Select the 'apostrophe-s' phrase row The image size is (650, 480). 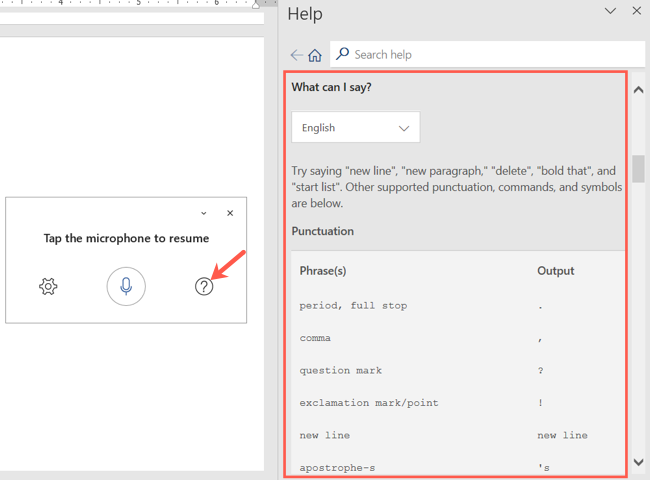pyautogui.click(x=458, y=468)
